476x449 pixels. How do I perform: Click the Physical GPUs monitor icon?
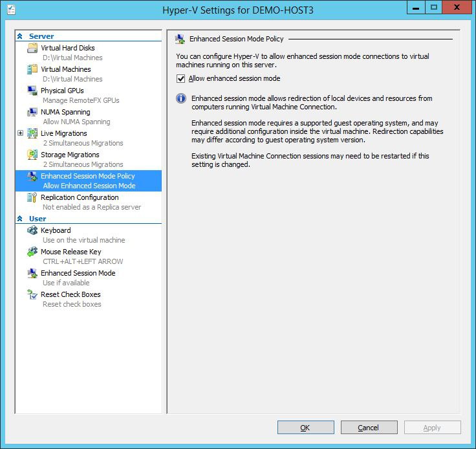[32, 91]
